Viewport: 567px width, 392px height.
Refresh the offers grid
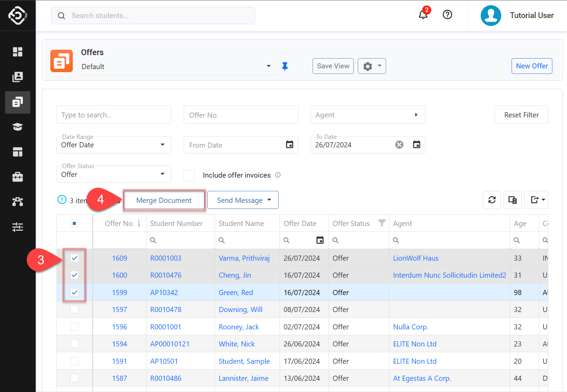point(492,200)
